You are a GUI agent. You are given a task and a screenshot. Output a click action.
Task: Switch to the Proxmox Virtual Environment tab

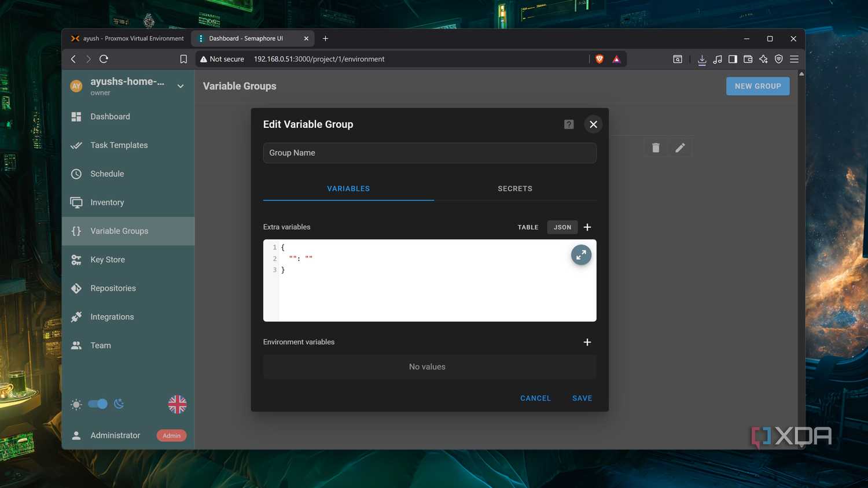click(x=127, y=39)
